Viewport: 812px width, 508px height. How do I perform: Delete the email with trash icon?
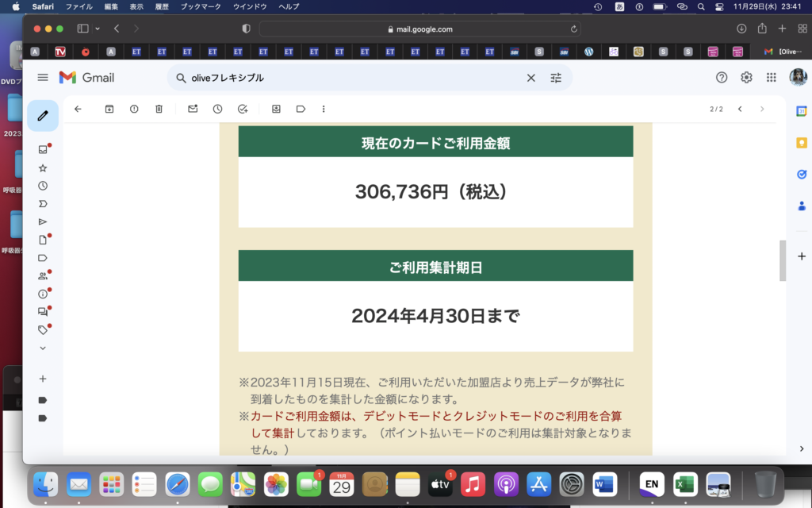click(159, 109)
